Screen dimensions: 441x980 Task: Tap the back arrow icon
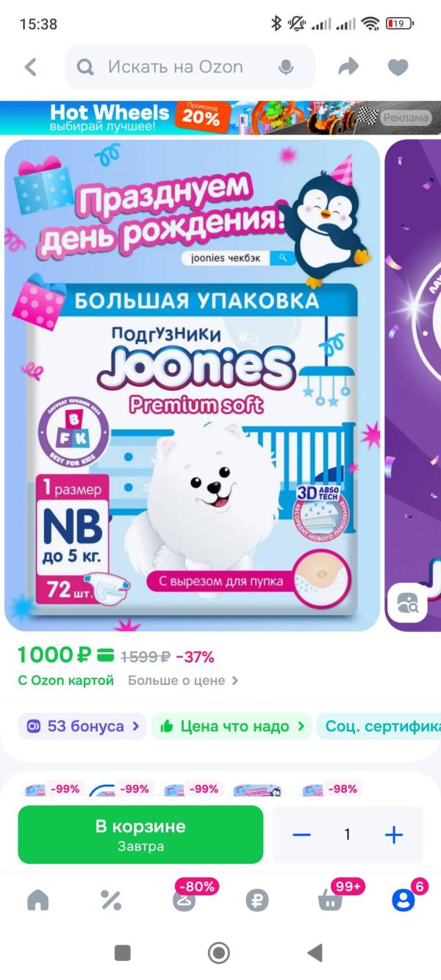pos(30,67)
